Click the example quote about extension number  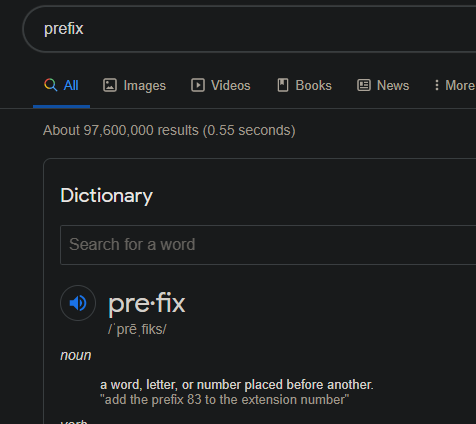coord(225,400)
